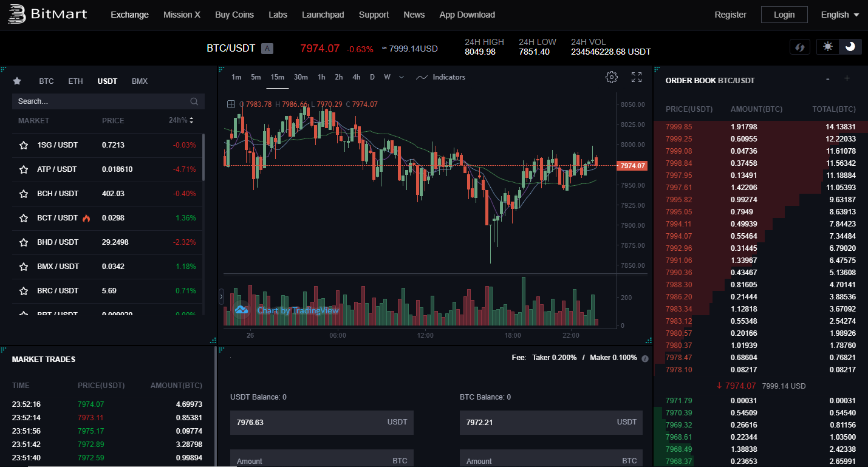Open the Launchpad page
This screenshot has height=467, width=868.
[x=323, y=15]
